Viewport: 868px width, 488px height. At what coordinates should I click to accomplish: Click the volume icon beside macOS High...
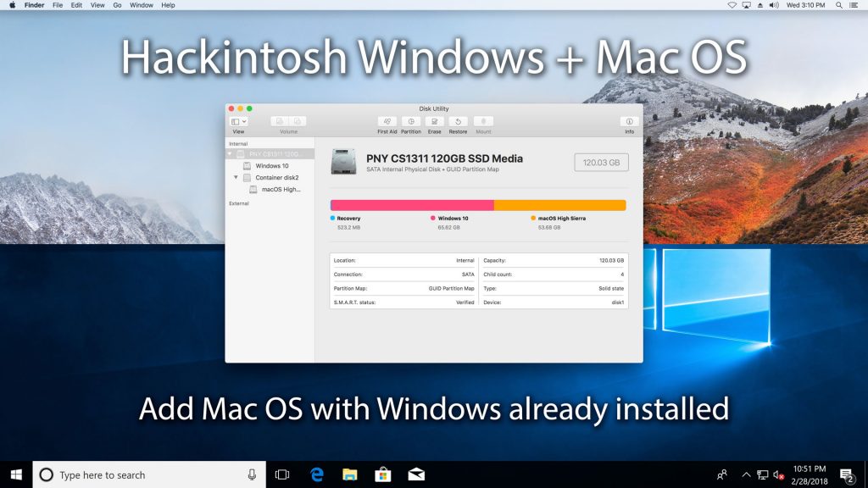click(253, 189)
